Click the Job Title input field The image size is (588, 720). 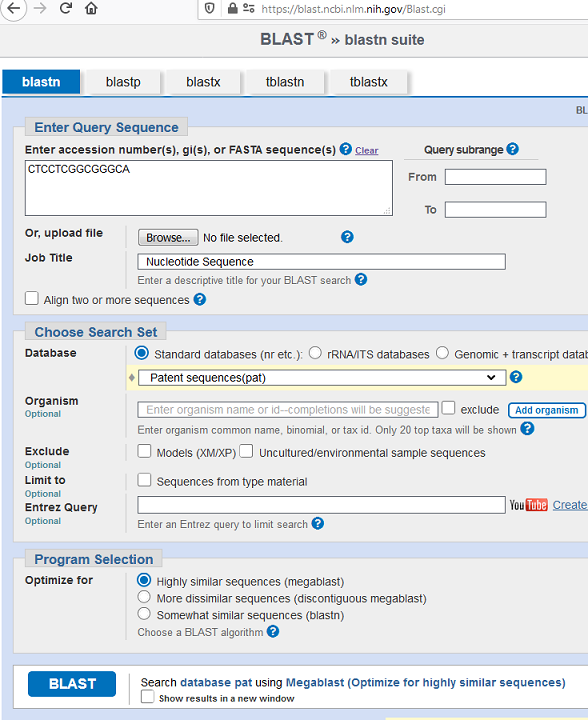pos(322,262)
